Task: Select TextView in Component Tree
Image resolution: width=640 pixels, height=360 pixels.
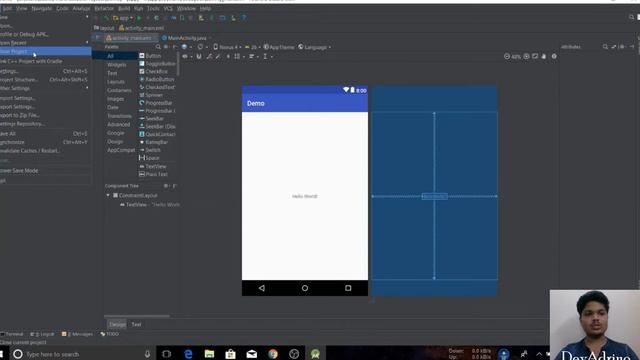Action: pos(136,205)
